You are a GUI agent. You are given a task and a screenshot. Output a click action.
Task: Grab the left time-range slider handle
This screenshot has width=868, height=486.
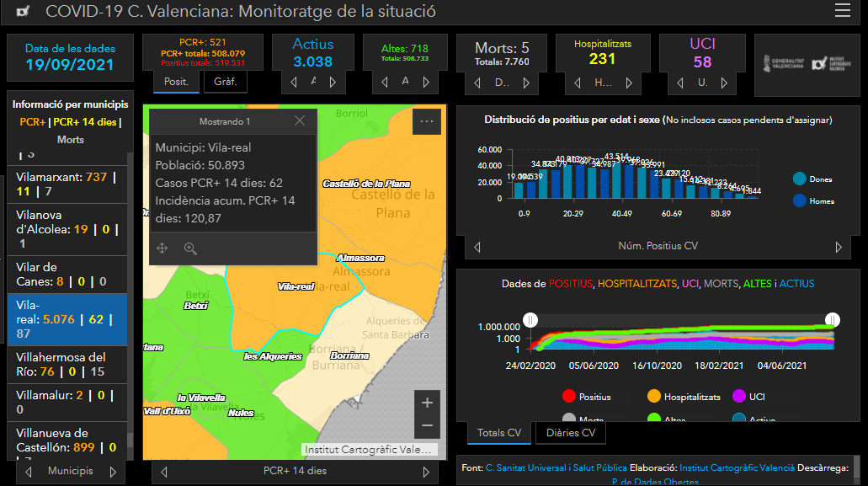[530, 319]
